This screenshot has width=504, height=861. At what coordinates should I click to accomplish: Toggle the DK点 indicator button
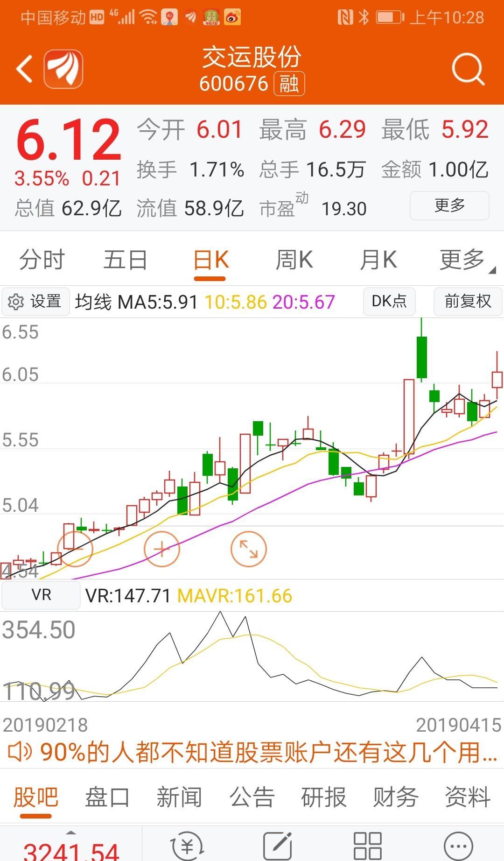[x=389, y=302]
